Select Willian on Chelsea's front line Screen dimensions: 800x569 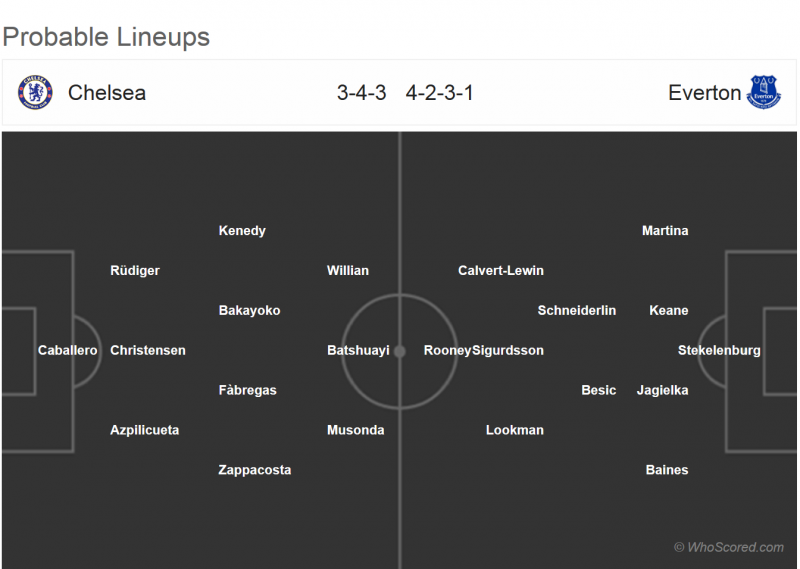point(348,270)
